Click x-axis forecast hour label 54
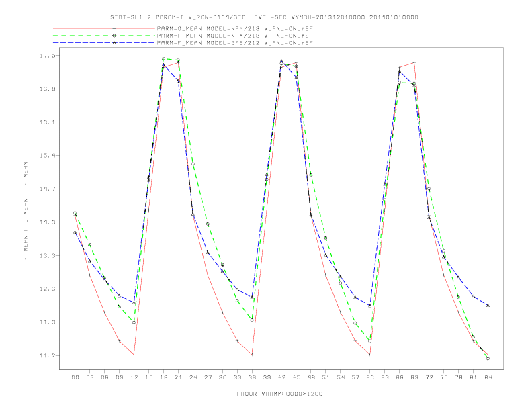532x411 pixels. [x=341, y=377]
